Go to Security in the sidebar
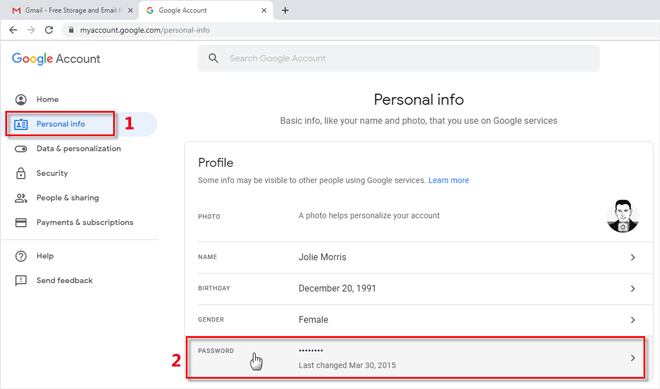 tap(52, 173)
